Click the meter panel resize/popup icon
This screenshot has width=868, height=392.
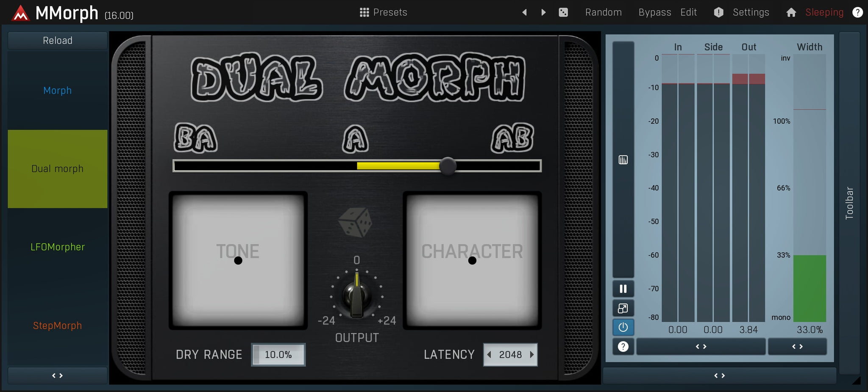[623, 308]
